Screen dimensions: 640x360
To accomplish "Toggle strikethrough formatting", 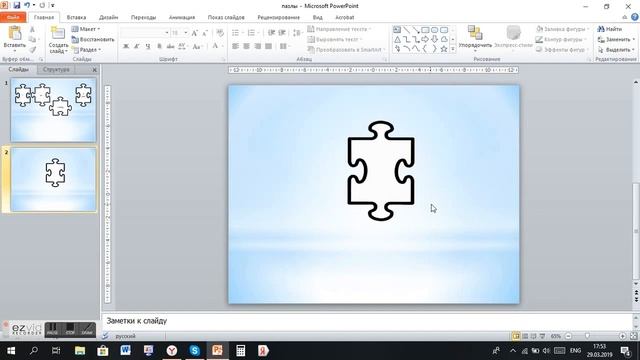I will point(170,46).
